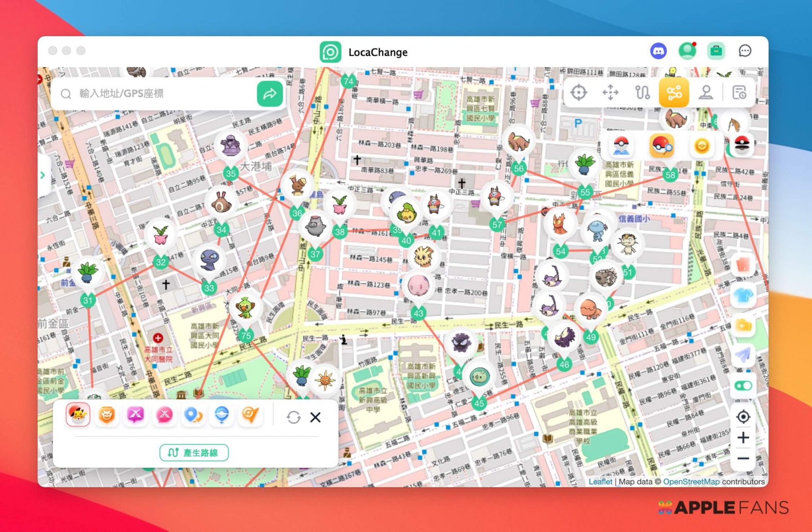The width and height of the screenshot is (812, 532).
Task: Toggle the green switch on right sidebar
Action: click(x=743, y=385)
